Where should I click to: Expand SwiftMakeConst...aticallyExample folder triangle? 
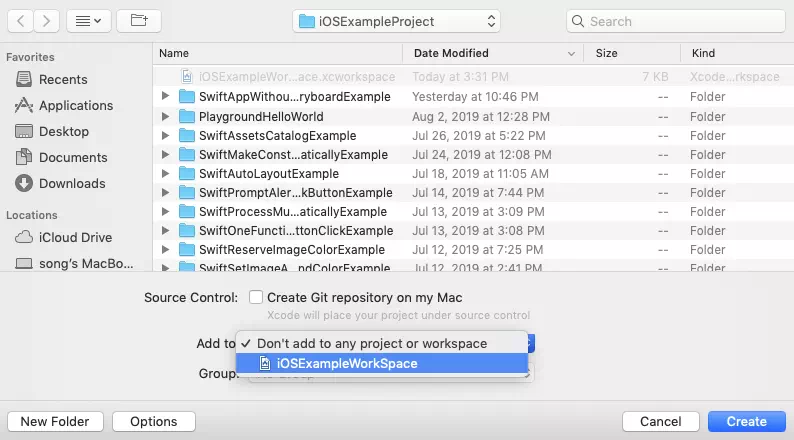[165, 154]
